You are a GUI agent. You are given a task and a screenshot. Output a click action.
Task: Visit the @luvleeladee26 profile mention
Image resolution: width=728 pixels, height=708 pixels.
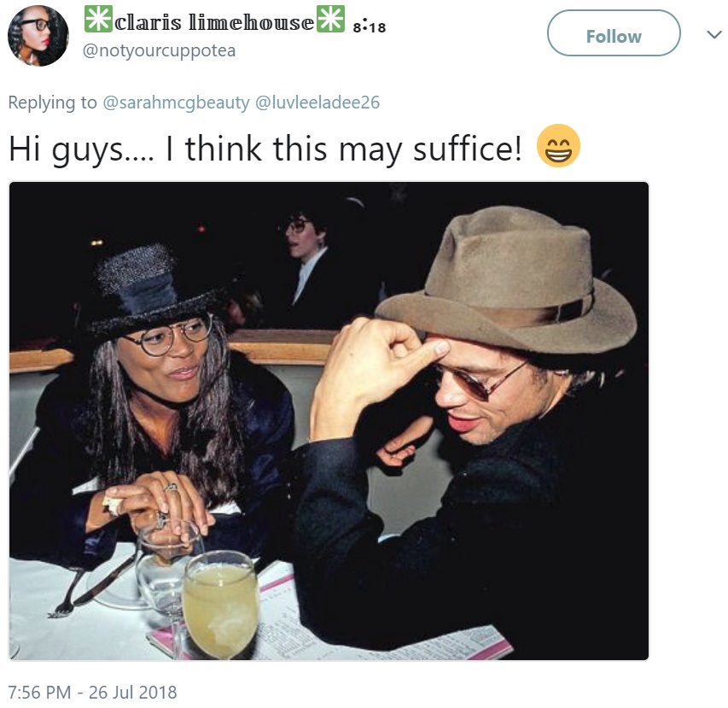pos(317,102)
